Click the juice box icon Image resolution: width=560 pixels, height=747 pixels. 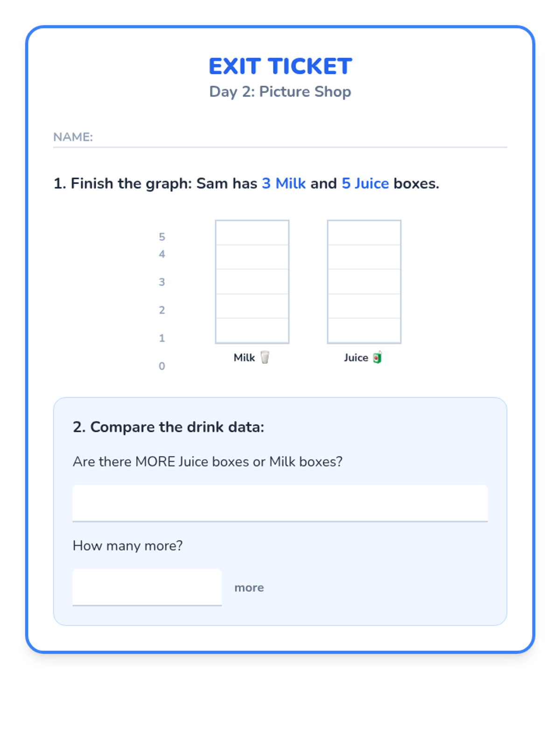(x=377, y=358)
